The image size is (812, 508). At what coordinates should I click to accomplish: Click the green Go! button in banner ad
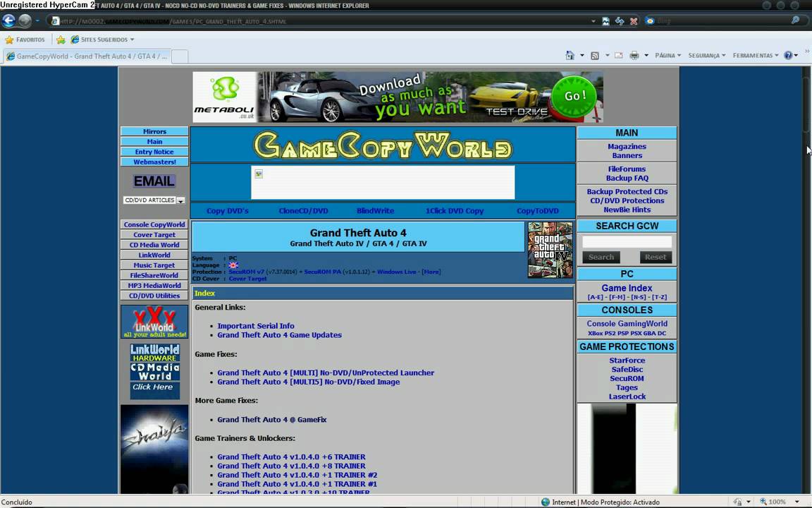click(x=574, y=97)
